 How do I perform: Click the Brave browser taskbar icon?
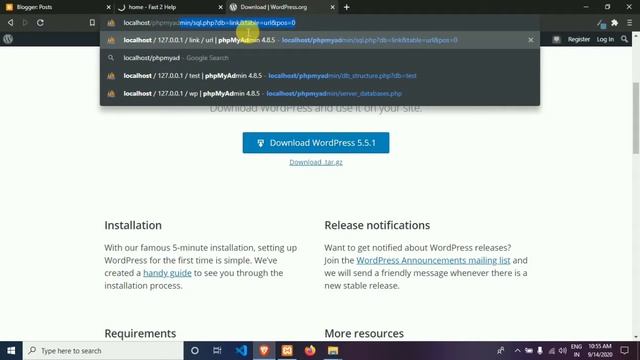[x=264, y=351]
